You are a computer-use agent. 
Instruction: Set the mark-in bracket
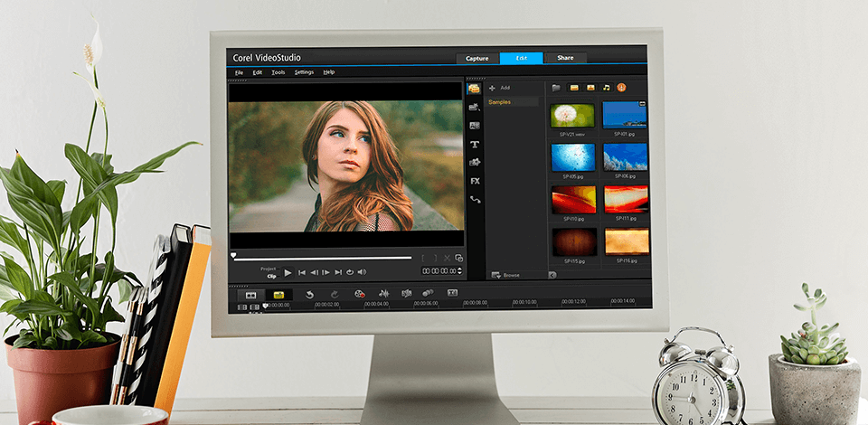[x=423, y=258]
